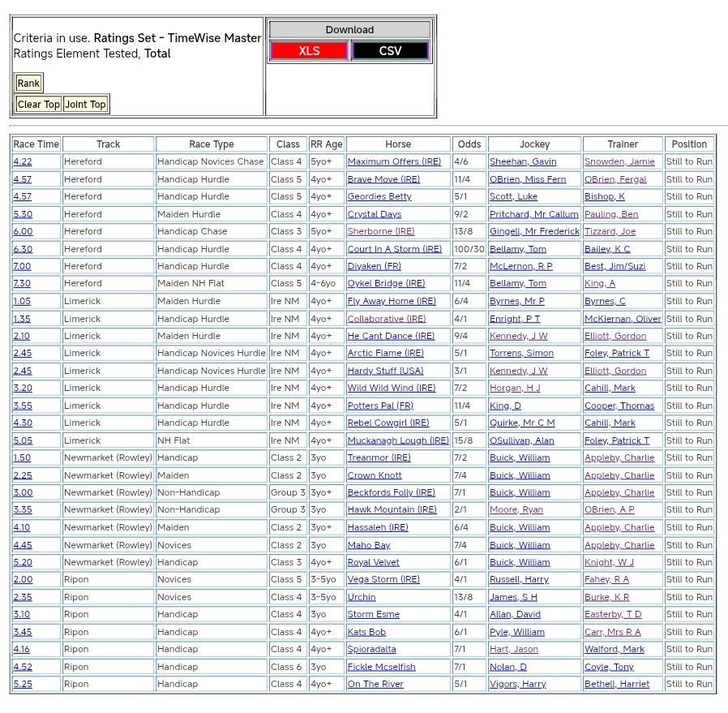Image resolution: width=728 pixels, height=713 pixels.
Task: Download ratings as CSV file
Action: pyautogui.click(x=390, y=51)
